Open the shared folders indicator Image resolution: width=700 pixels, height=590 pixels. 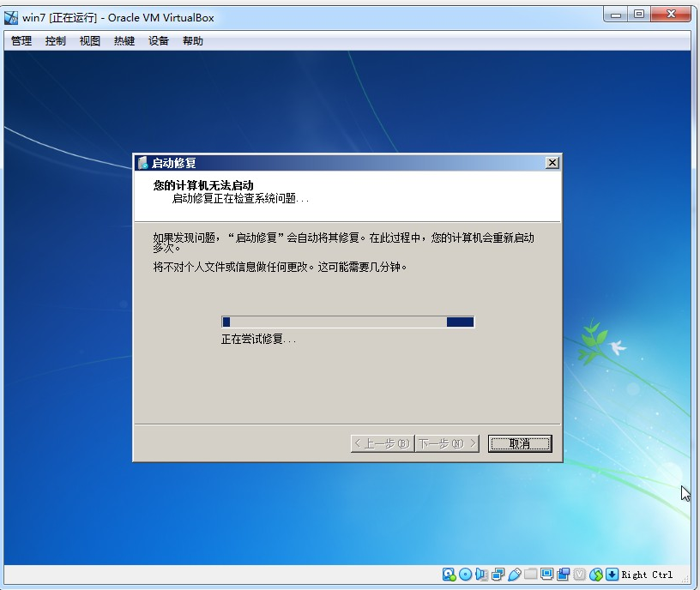pyautogui.click(x=530, y=574)
